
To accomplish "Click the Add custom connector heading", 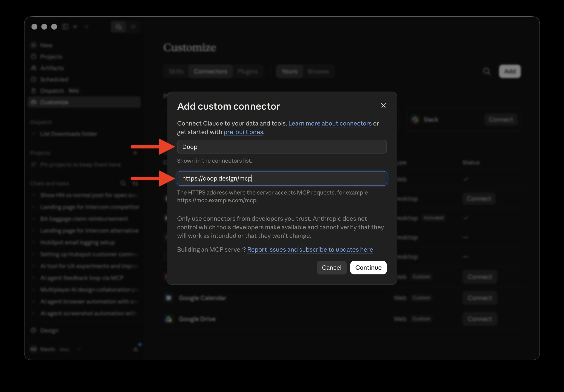I will 228,106.
